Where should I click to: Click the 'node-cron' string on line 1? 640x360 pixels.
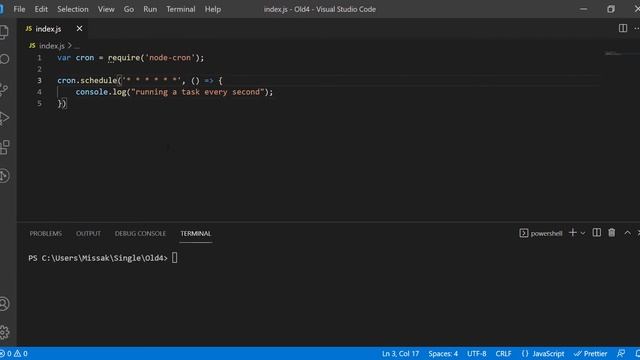tap(170, 58)
